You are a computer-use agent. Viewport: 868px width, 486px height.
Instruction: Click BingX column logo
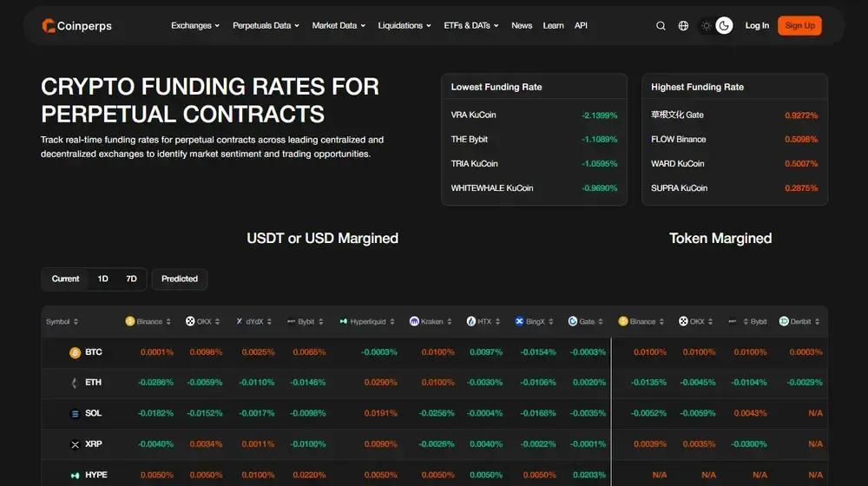point(519,321)
